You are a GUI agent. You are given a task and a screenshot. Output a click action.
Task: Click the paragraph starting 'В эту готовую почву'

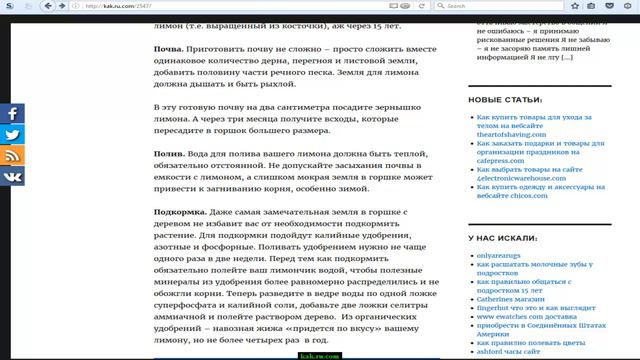pyautogui.click(x=287, y=119)
